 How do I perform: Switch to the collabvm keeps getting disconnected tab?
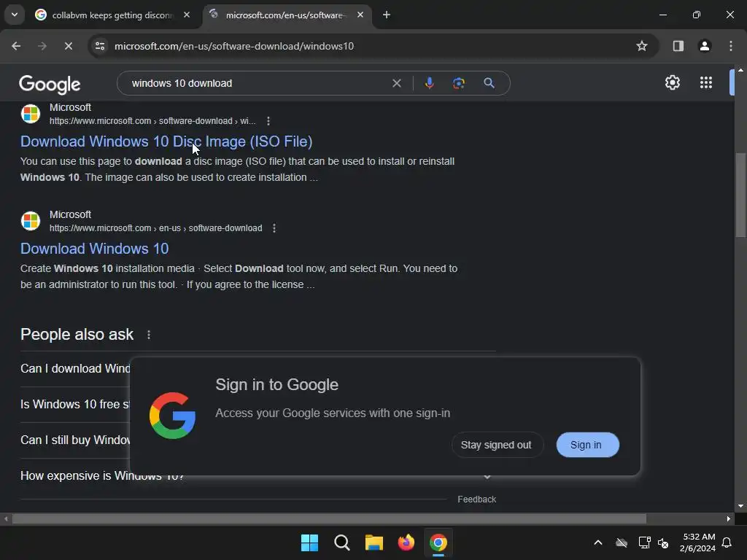[113, 15]
